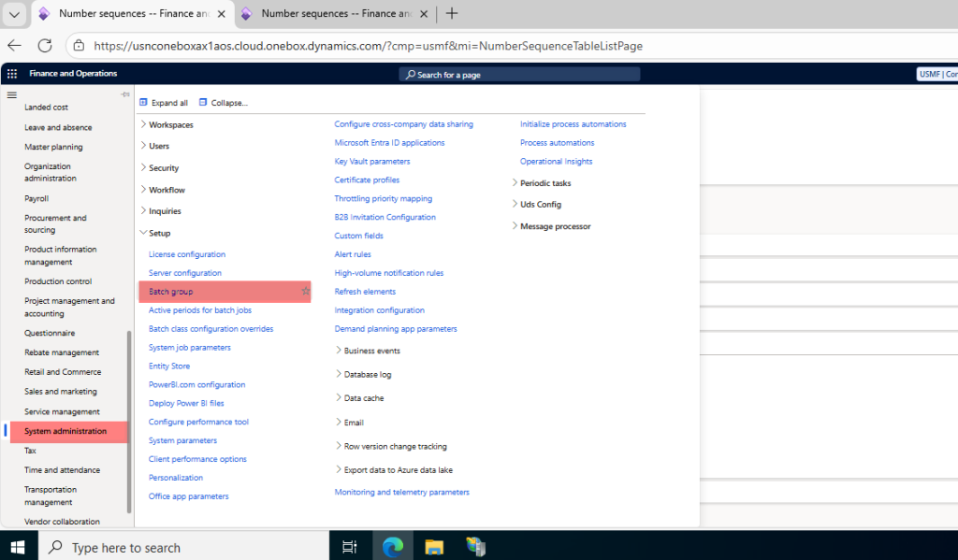
Task: Click Expand all button
Action: click(x=164, y=103)
